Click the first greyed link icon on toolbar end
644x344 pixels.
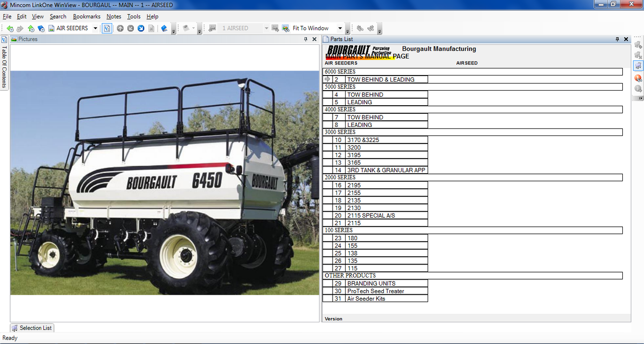point(360,28)
